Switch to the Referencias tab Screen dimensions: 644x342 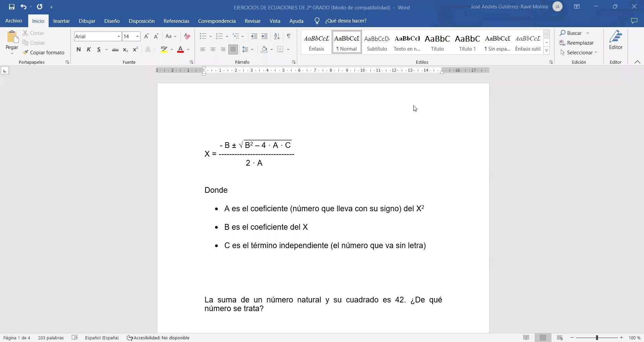pos(176,21)
